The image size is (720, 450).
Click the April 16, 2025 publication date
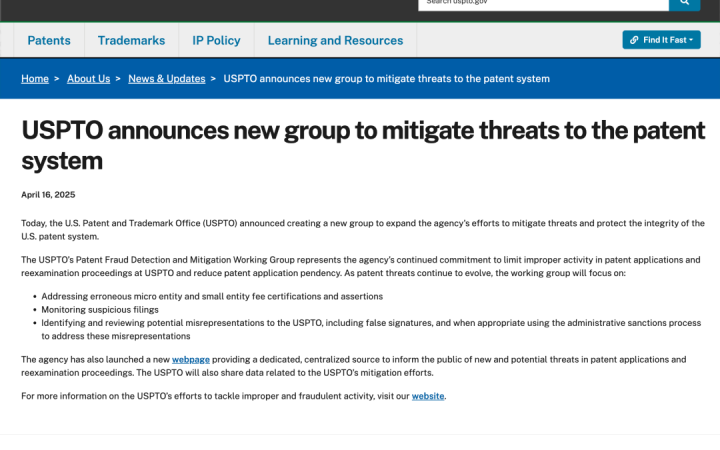(48, 195)
